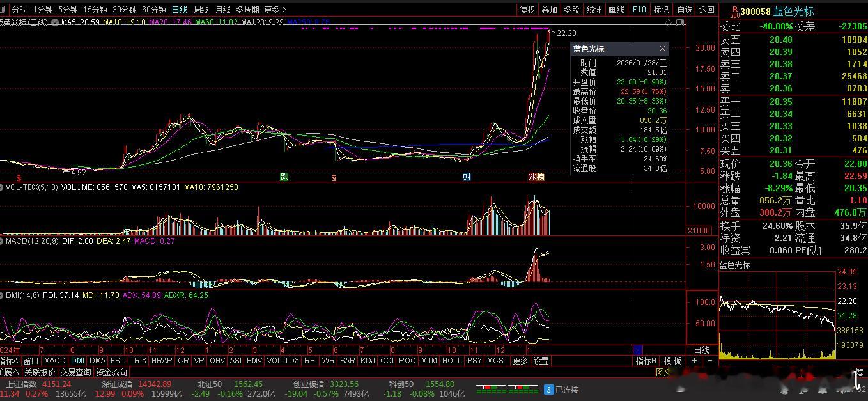Switch to 5分钟 period

(68, 10)
